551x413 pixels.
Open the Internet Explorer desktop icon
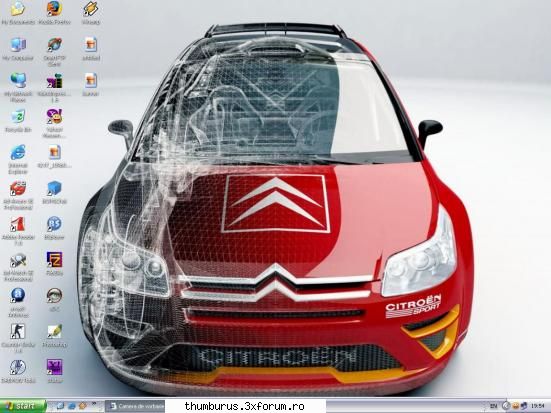[18, 152]
